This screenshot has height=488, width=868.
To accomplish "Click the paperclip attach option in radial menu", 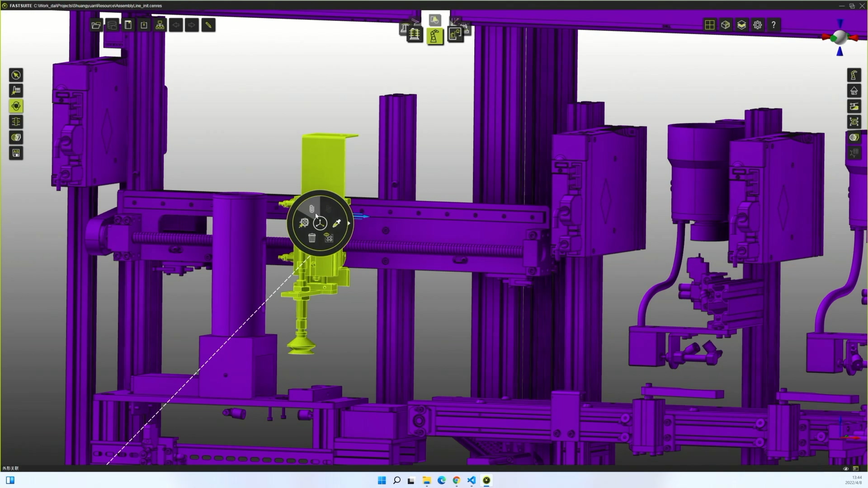I will pyautogui.click(x=311, y=209).
